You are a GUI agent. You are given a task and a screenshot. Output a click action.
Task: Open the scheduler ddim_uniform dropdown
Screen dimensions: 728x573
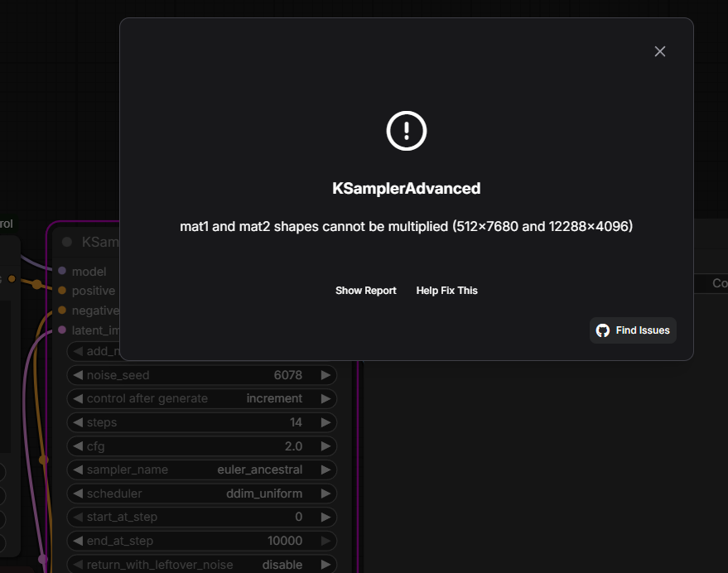263,494
